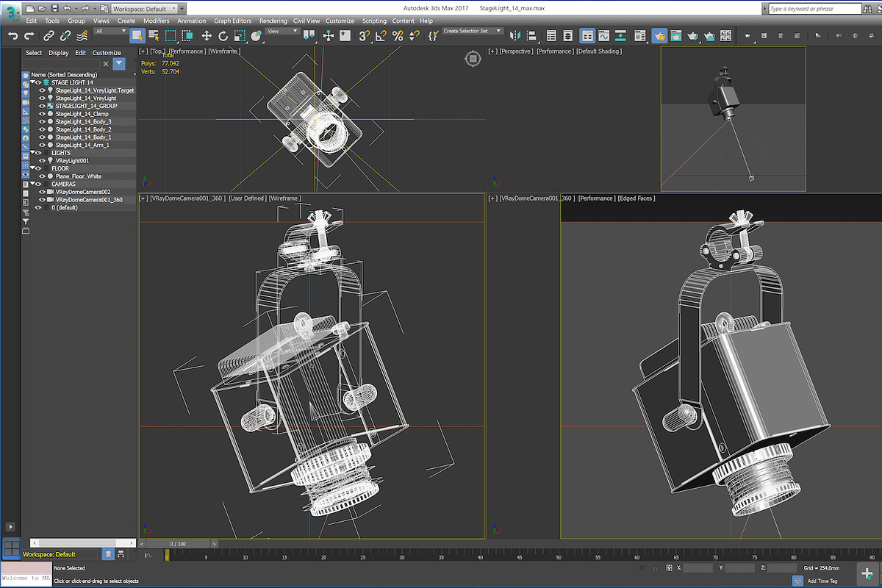The image size is (882, 588).
Task: Click the Scene Explorer search field
Action: click(62, 64)
